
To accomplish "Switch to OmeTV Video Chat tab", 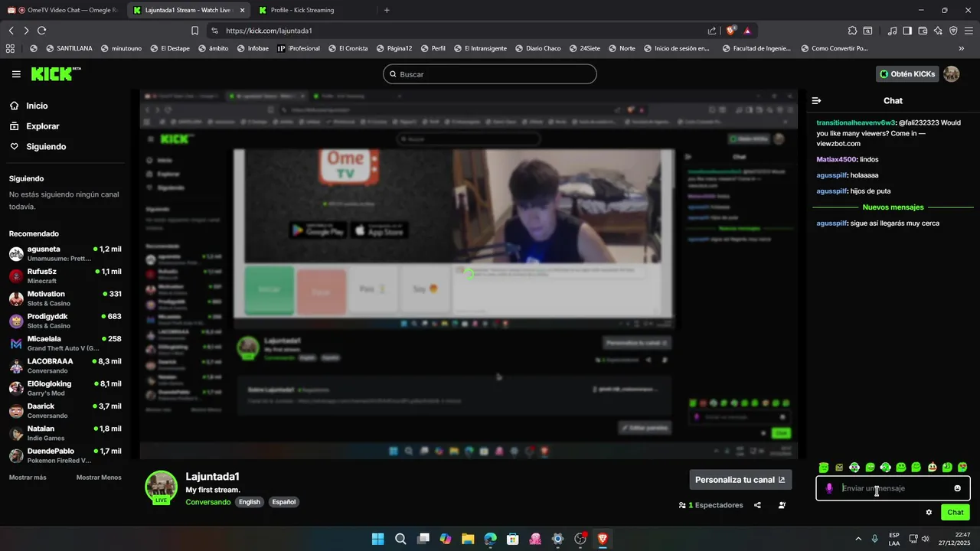I will (x=62, y=10).
